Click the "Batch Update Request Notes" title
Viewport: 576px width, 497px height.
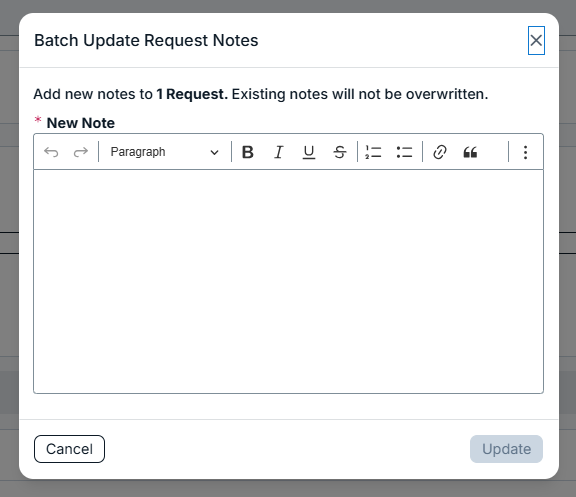coord(146,40)
